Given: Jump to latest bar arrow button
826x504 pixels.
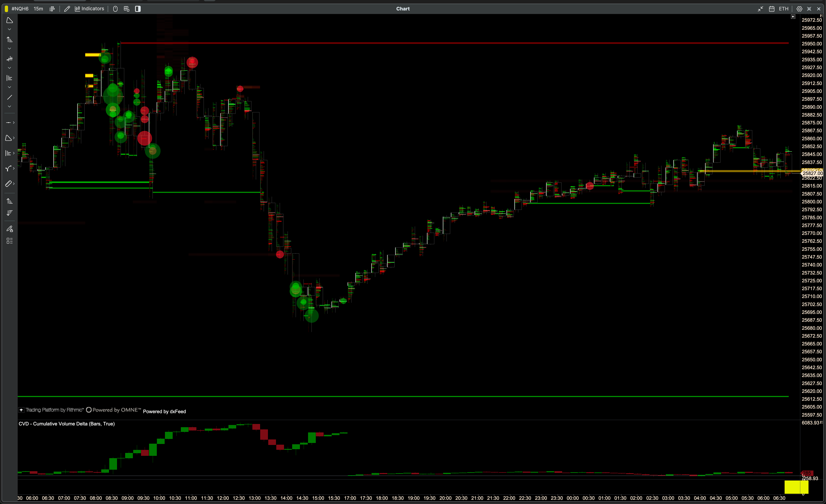Looking at the screenshot, I should click(793, 17).
